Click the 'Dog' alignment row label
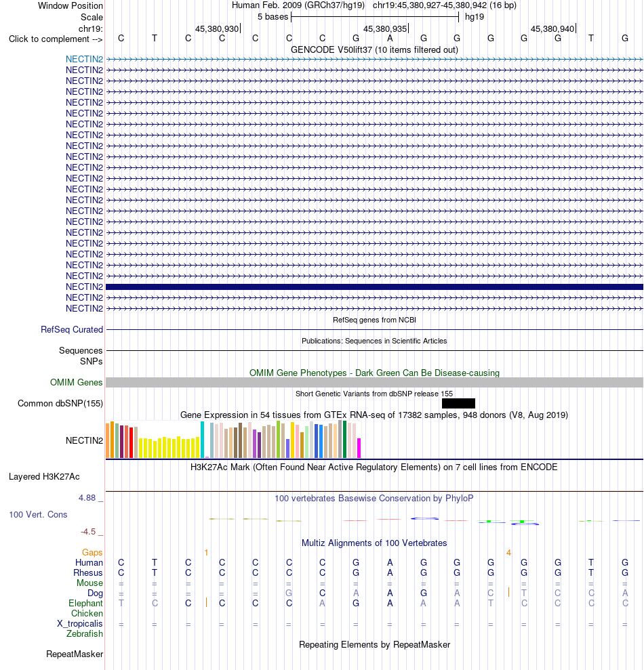644x670 pixels. [95, 593]
